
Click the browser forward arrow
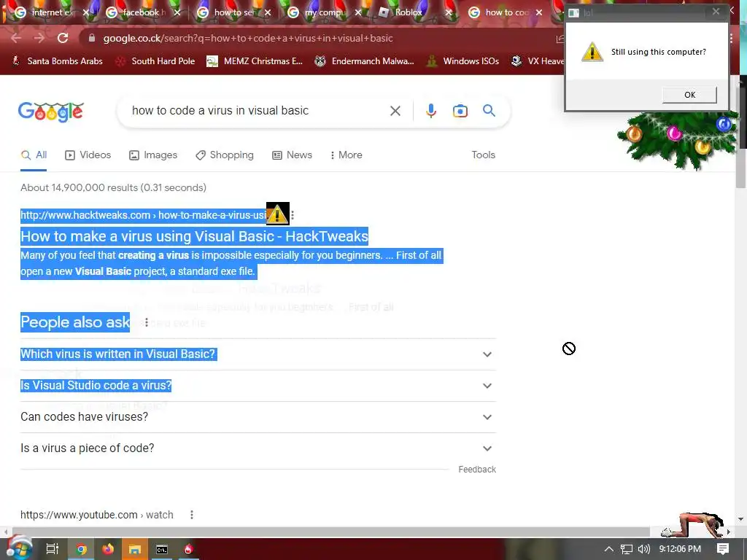tap(39, 38)
